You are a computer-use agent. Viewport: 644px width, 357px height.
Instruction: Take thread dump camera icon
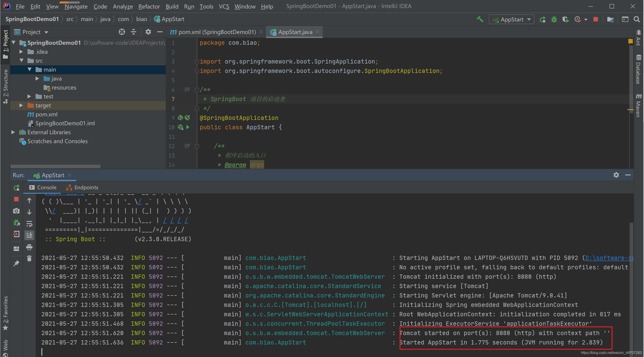[16, 211]
